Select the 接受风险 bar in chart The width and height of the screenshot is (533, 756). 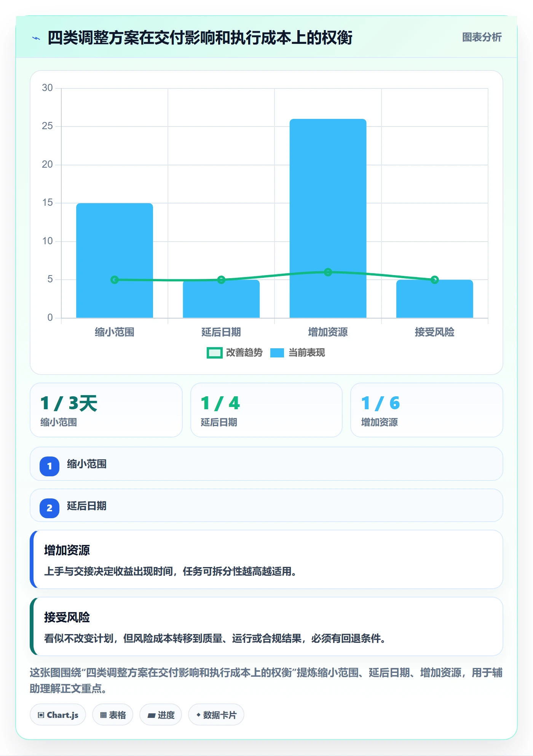(434, 299)
